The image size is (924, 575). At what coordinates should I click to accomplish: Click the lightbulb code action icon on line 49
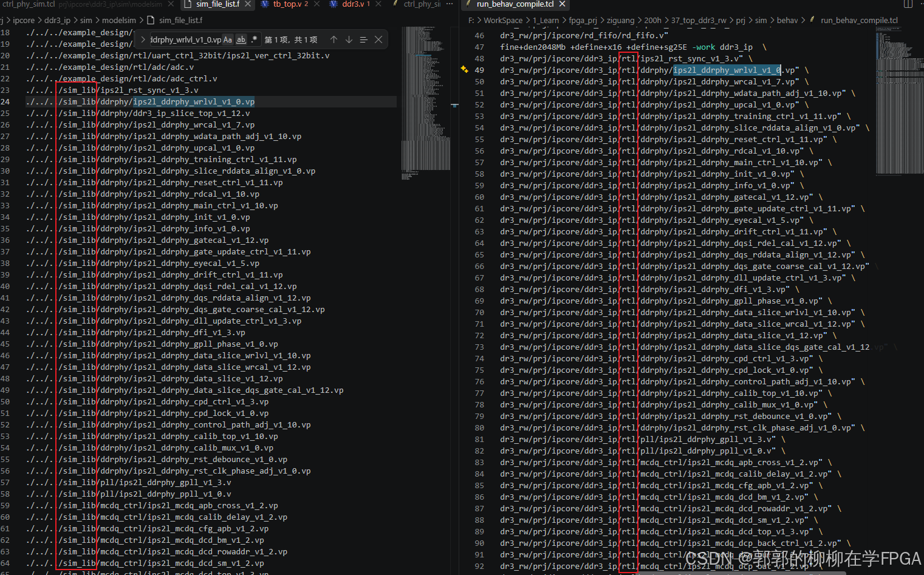465,70
